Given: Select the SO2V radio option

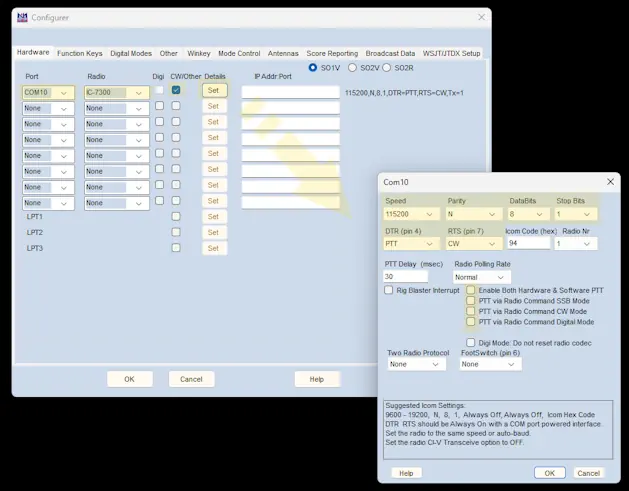Looking at the screenshot, I should pos(352,68).
